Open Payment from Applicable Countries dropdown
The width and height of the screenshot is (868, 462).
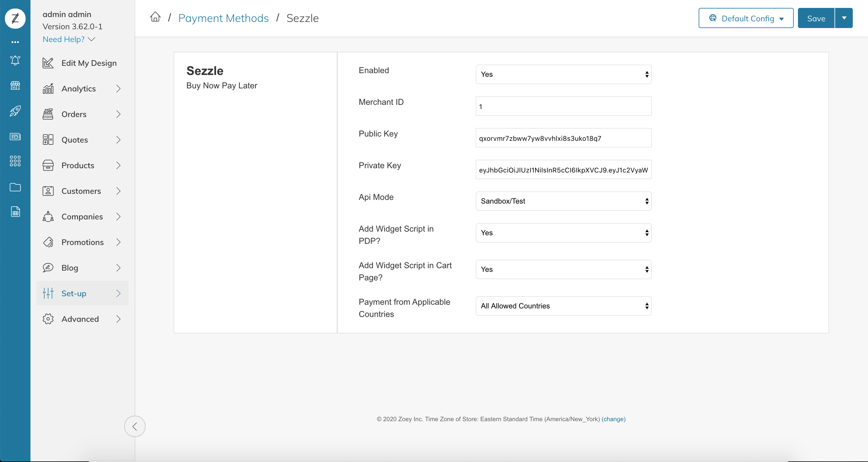pos(563,306)
